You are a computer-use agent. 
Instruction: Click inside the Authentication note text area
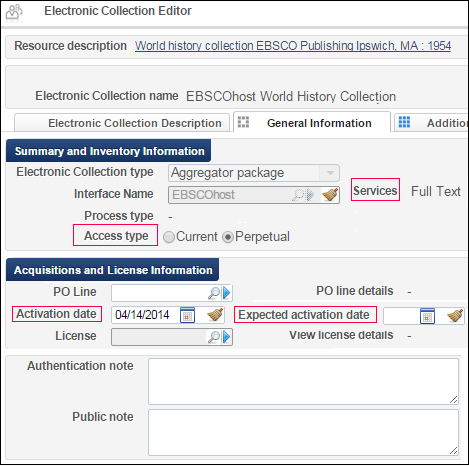coord(303,382)
